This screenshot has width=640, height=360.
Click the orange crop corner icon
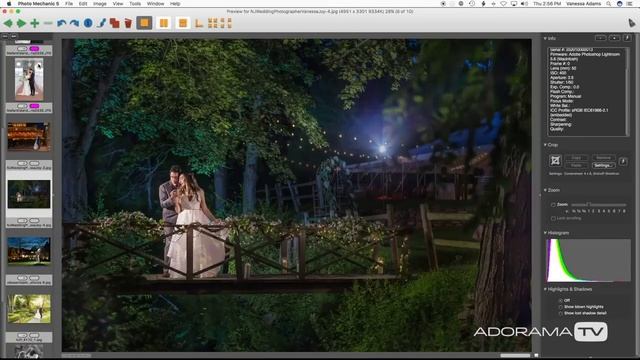click(x=199, y=23)
